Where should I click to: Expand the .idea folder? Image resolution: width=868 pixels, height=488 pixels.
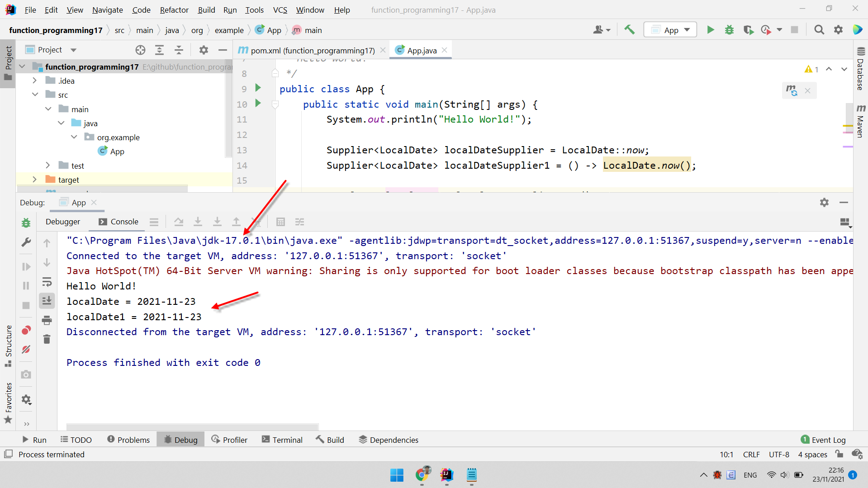click(34, 81)
